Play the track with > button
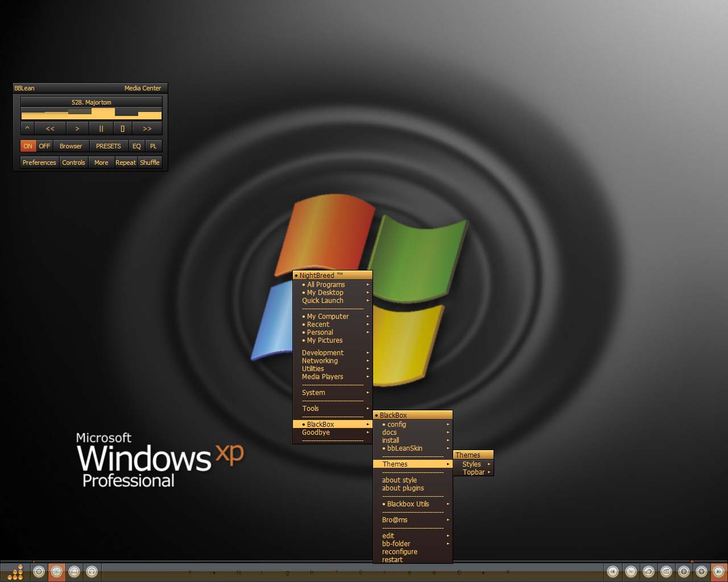This screenshot has width=728, height=582. pyautogui.click(x=77, y=128)
